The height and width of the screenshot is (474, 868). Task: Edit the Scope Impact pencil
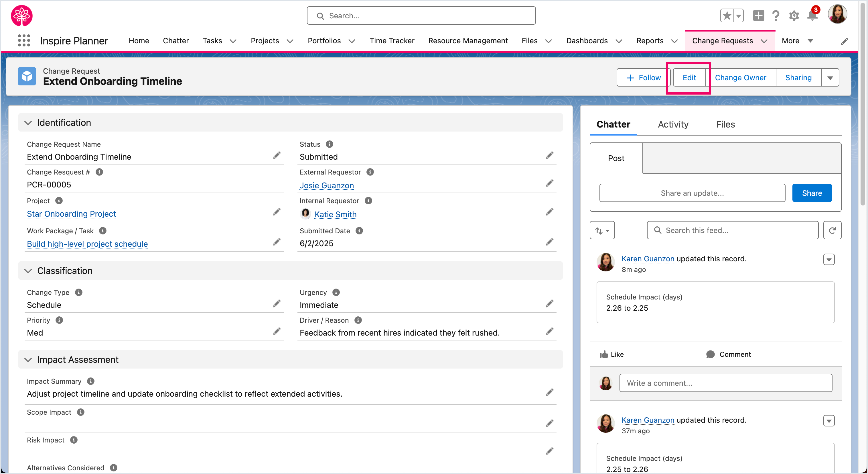click(x=550, y=424)
